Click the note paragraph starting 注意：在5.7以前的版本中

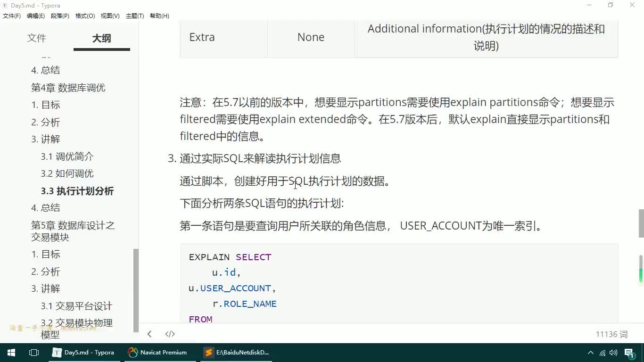(397, 119)
